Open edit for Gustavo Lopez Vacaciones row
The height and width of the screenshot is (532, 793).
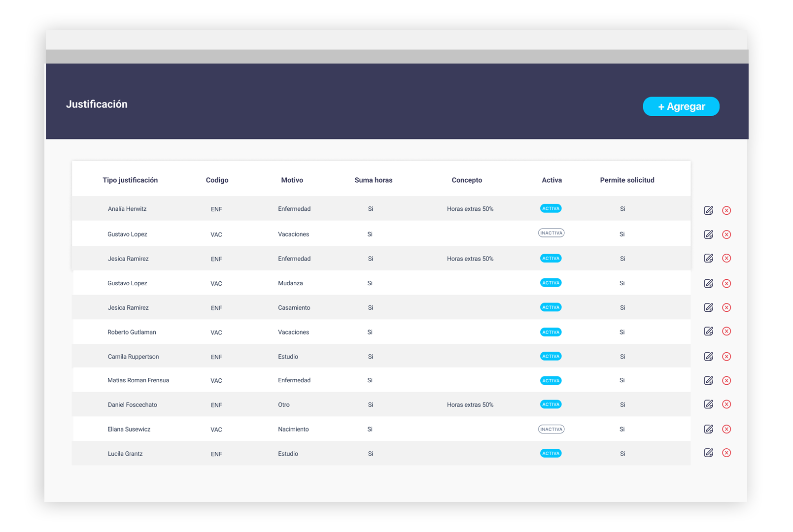click(x=708, y=234)
